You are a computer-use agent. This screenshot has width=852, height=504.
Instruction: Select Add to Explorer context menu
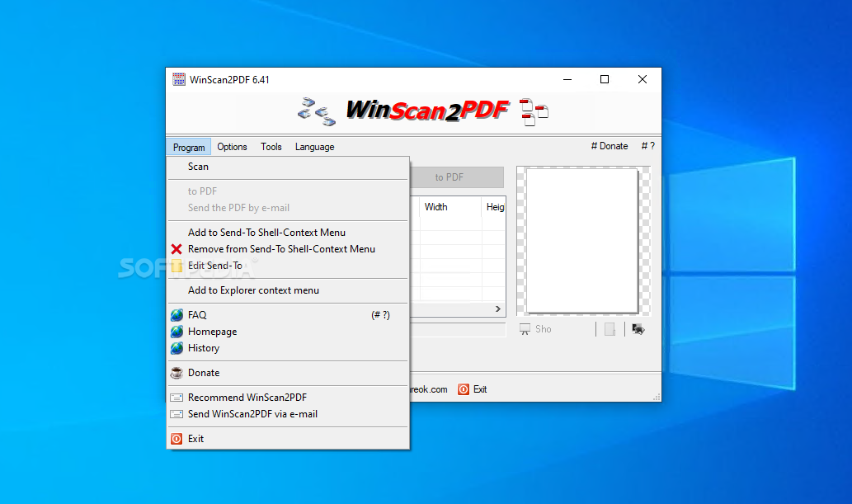tap(288, 290)
